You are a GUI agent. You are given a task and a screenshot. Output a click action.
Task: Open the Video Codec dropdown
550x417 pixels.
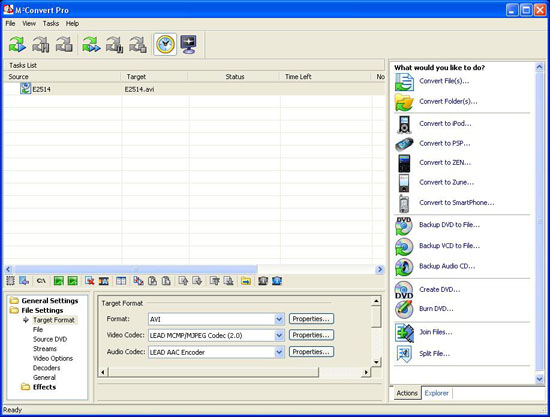[279, 336]
